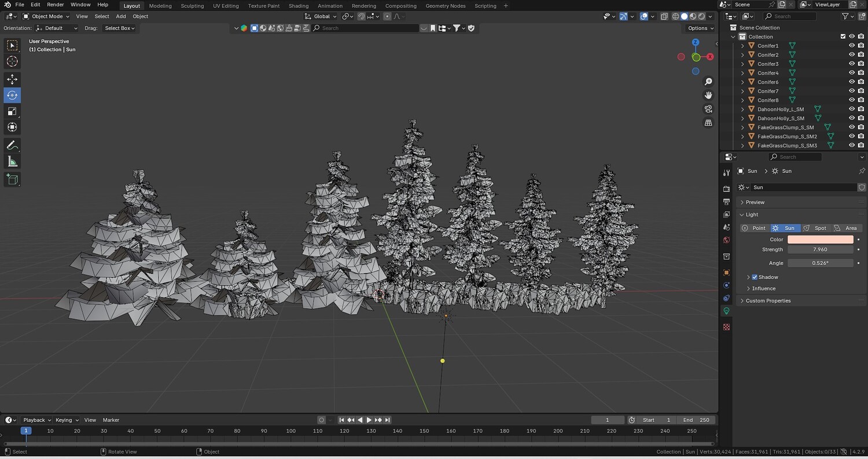868x459 pixels.
Task: Switch viewport to rendered shading
Action: point(701,16)
